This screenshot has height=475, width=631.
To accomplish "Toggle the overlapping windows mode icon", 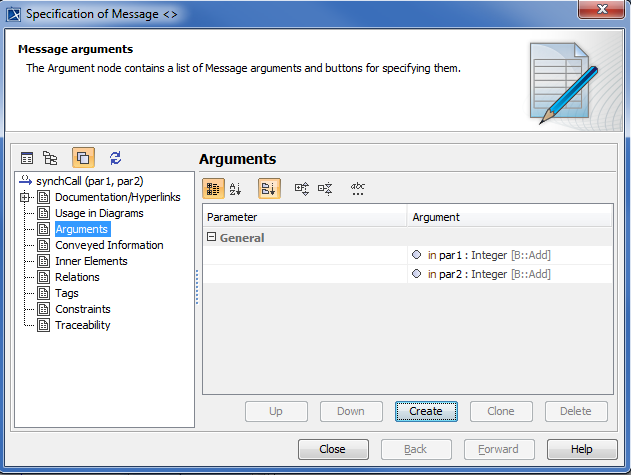I will (x=83, y=157).
